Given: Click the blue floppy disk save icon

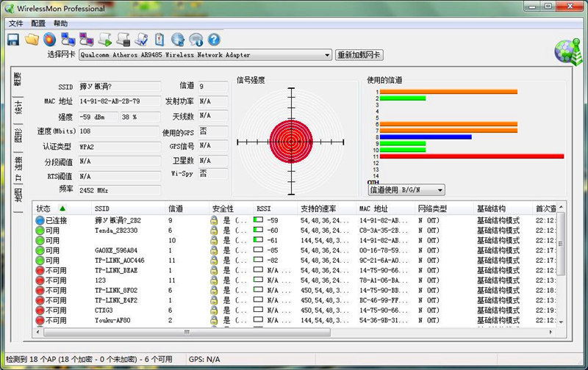Looking at the screenshot, I should [12, 40].
